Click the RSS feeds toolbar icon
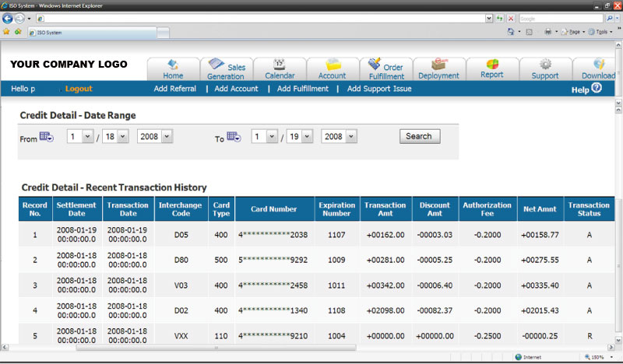Viewport: 623px width, 364px height. pyautogui.click(x=530, y=32)
